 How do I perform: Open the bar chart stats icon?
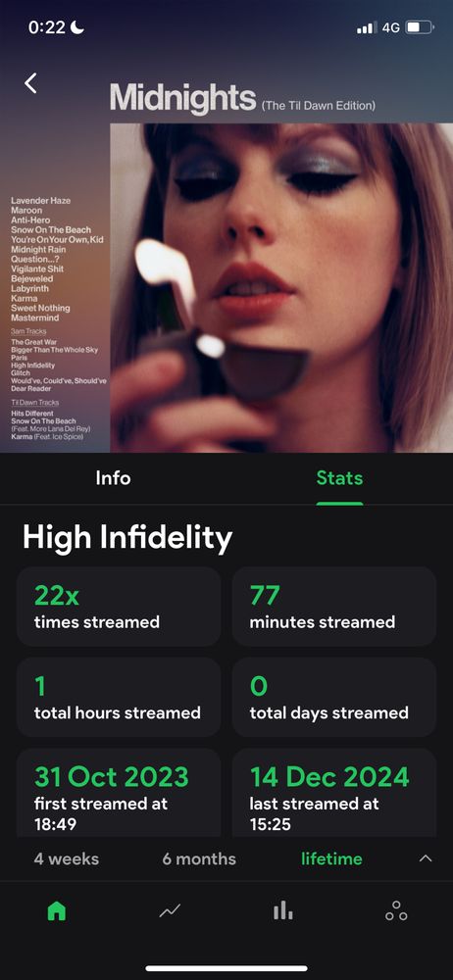(282, 910)
